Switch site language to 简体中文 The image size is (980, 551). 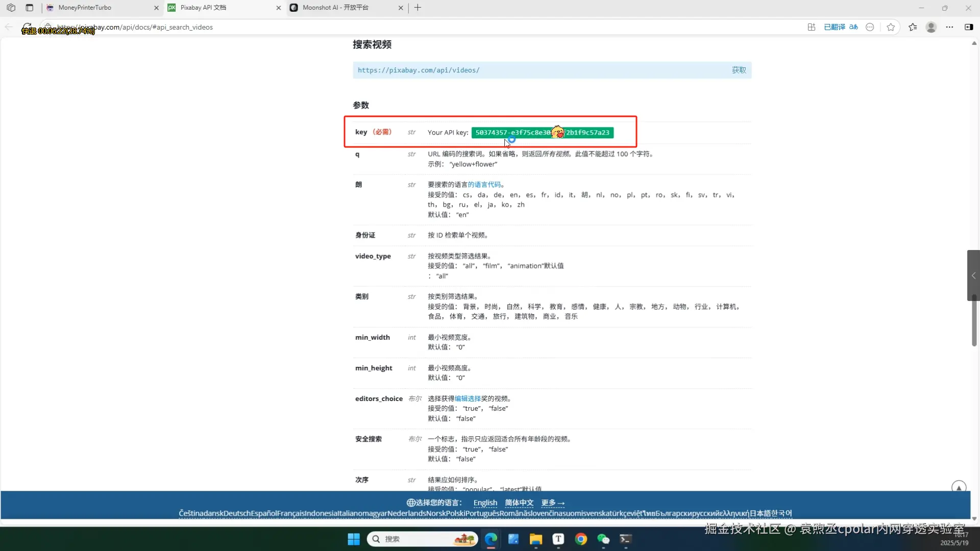pyautogui.click(x=519, y=503)
